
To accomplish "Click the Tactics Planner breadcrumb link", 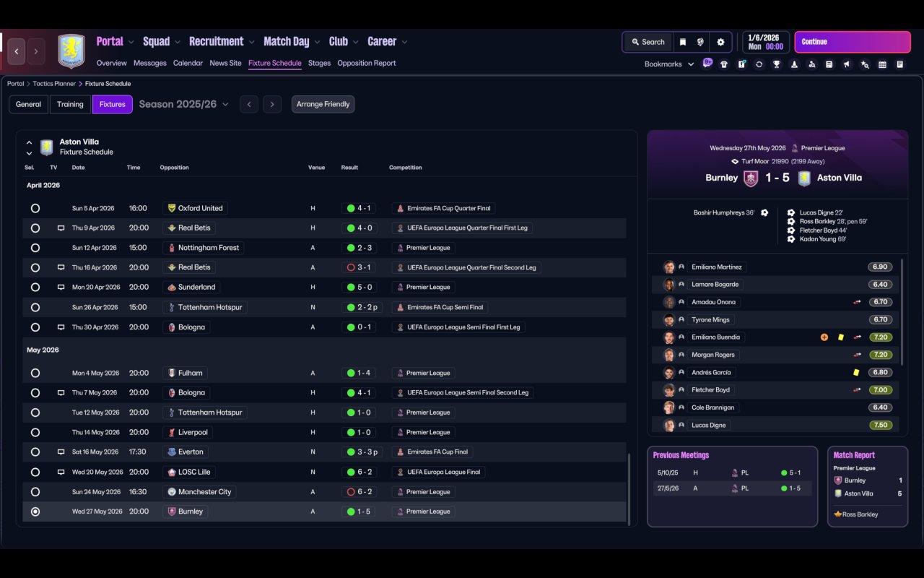I will click(54, 84).
